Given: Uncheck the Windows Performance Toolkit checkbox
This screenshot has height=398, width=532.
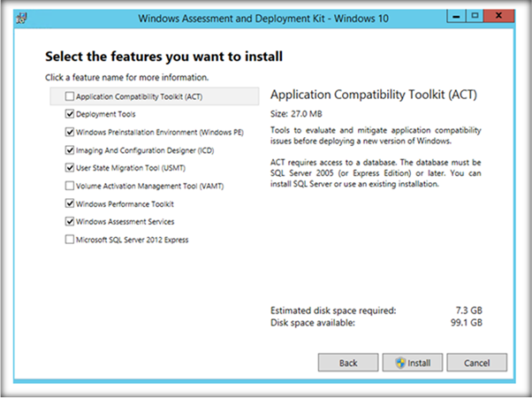Looking at the screenshot, I should coord(70,203).
